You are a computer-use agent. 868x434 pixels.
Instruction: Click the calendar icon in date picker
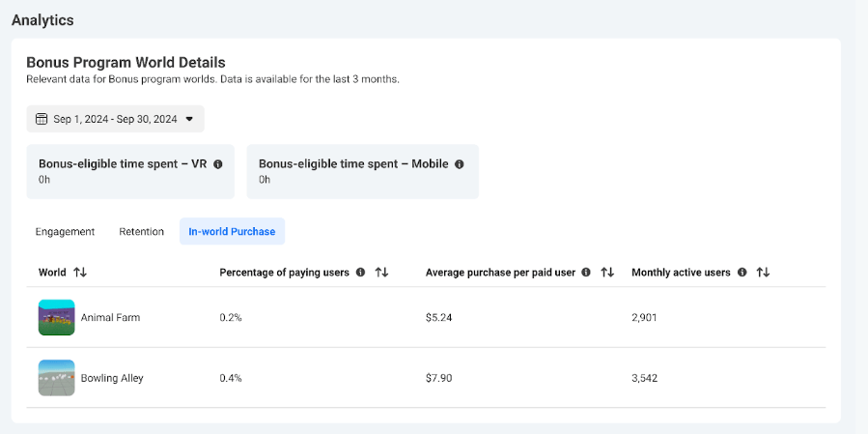click(42, 119)
